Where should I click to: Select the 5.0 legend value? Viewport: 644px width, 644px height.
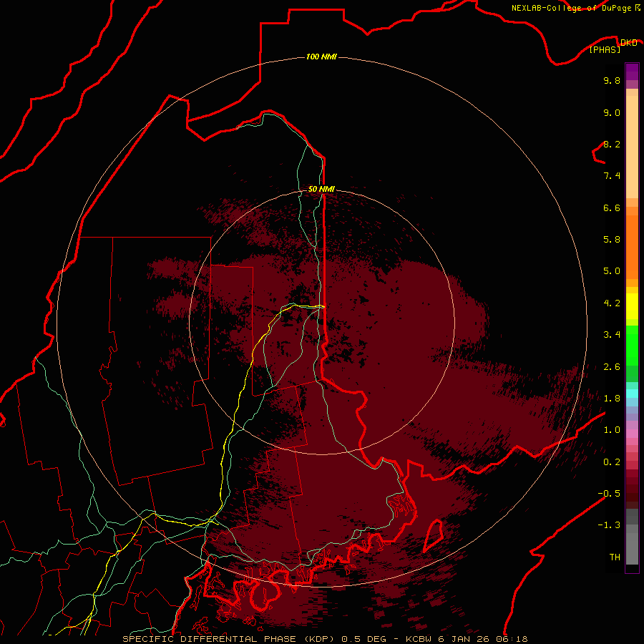click(x=612, y=271)
